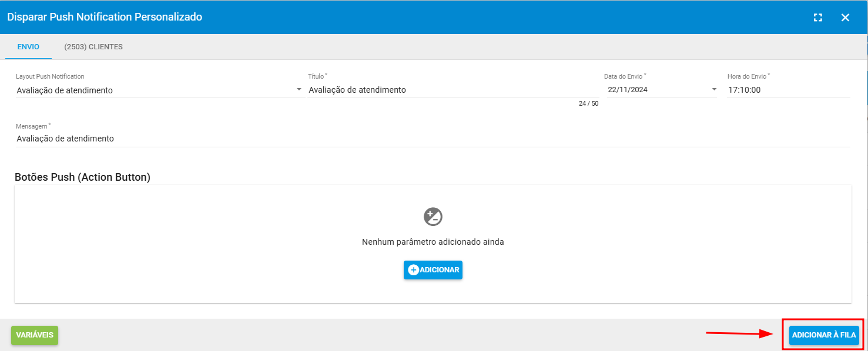Close the Disparar Push Notification dialog
868x351 pixels.
coord(845,18)
